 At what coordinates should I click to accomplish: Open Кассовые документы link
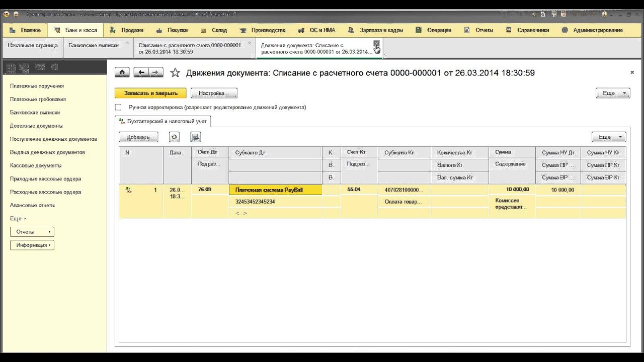[36, 165]
